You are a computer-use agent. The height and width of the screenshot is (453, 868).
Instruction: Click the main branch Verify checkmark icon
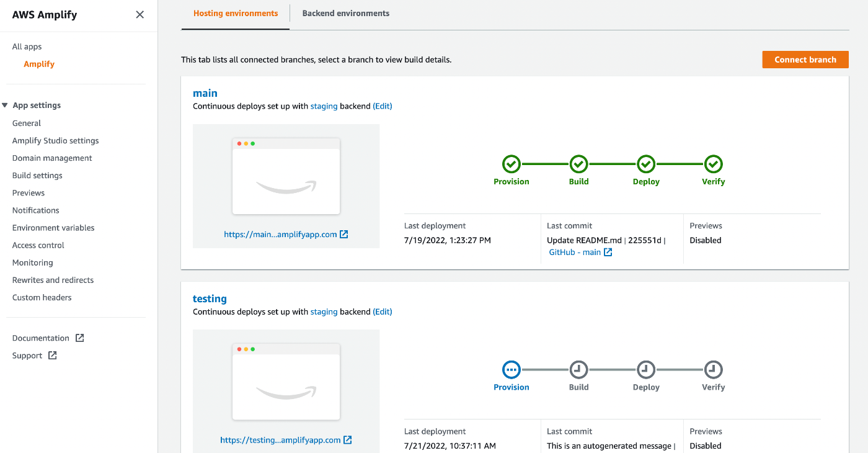(x=714, y=164)
